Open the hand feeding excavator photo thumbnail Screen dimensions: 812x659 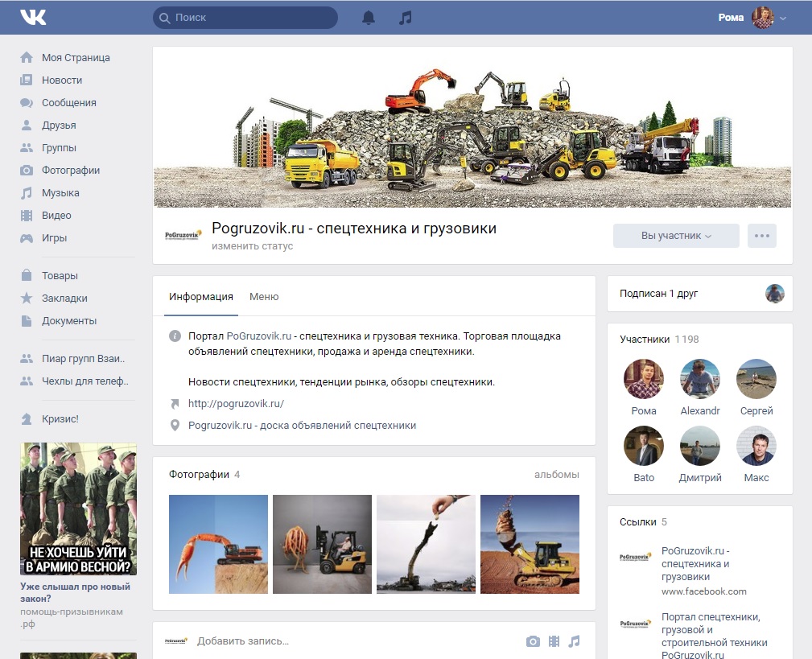tap(426, 544)
